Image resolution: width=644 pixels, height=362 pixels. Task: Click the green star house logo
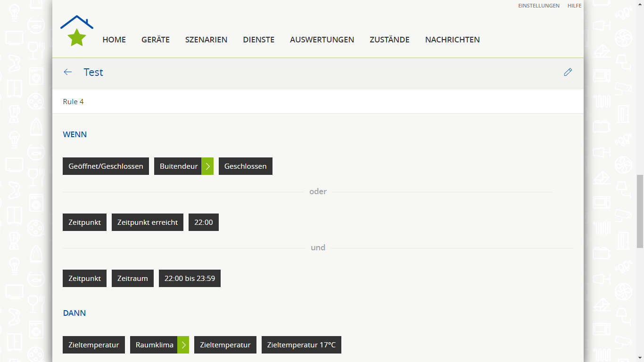point(77,31)
